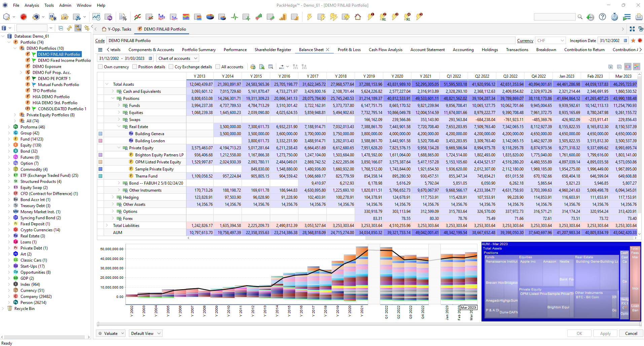Enable the Own currency checkbox

pyautogui.click(x=100, y=67)
